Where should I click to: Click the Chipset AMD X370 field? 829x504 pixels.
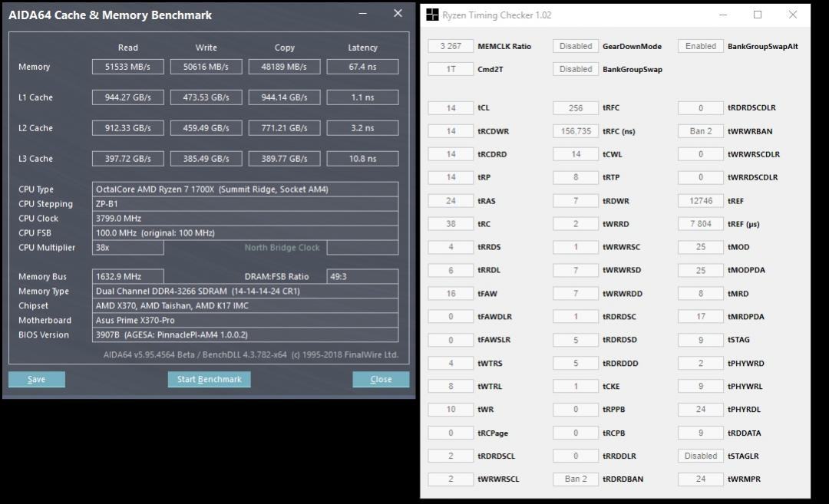pos(246,305)
